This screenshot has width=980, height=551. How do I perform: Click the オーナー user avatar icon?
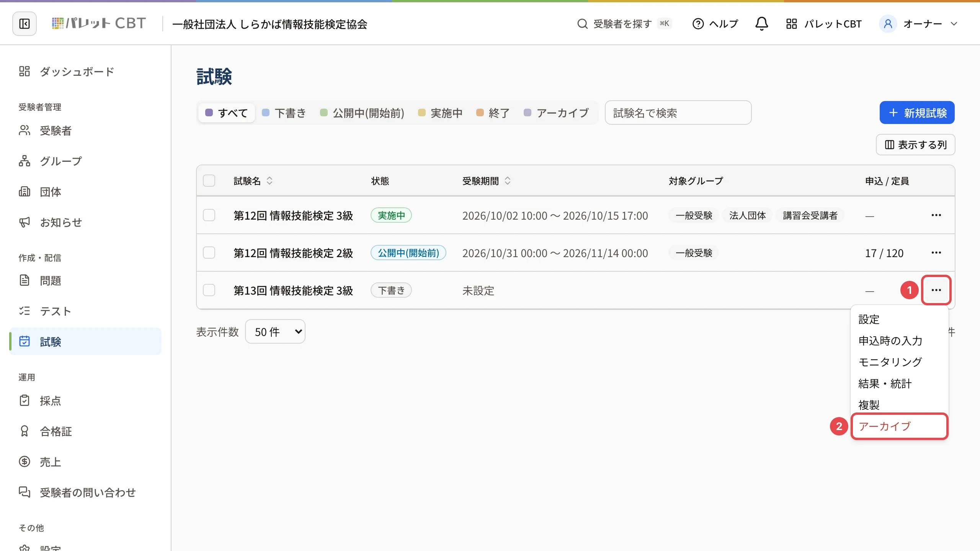(x=888, y=24)
